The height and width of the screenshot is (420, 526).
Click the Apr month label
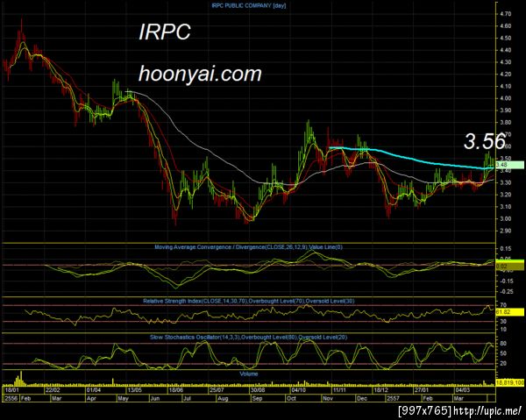pos(91,399)
